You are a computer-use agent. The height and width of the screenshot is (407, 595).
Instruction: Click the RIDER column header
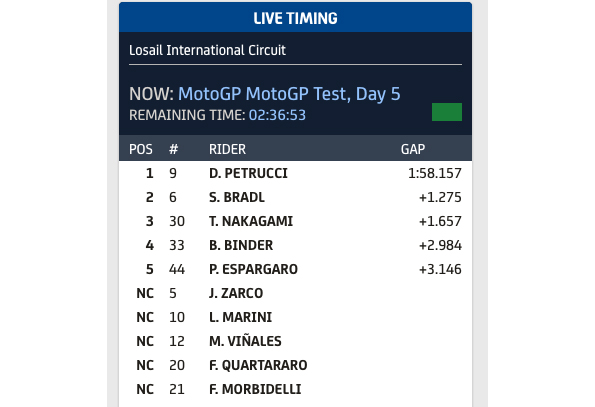tap(227, 149)
